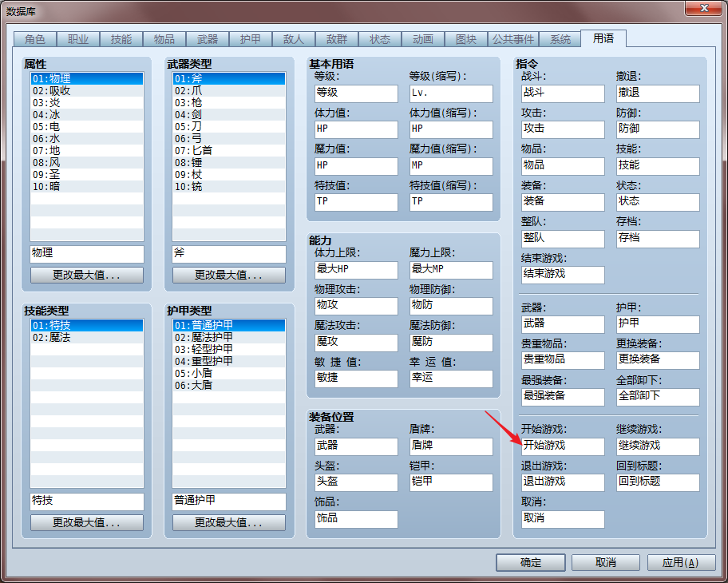The width and height of the screenshot is (728, 583).
Task: Click the 应用(A) button
Action: click(x=681, y=562)
